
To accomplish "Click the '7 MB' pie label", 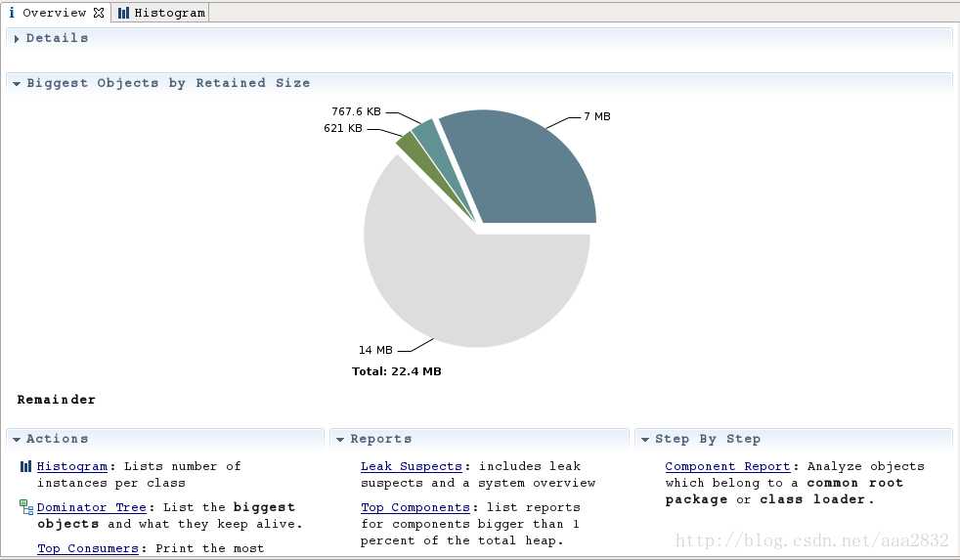I will pos(597,116).
